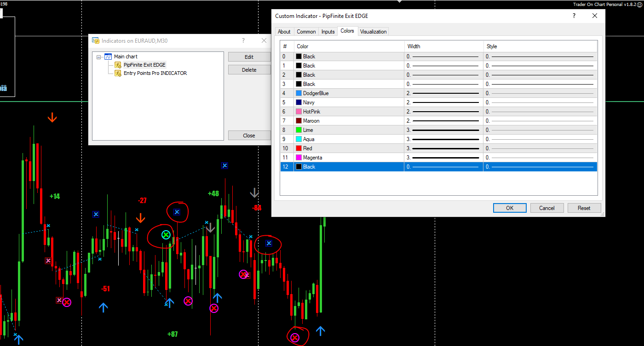The height and width of the screenshot is (346, 644).
Task: Click the +48 profit label on chart
Action: point(213,193)
